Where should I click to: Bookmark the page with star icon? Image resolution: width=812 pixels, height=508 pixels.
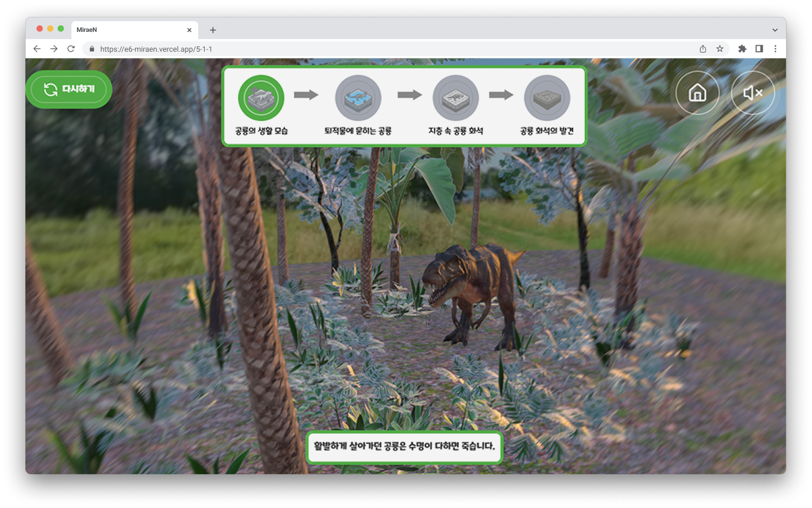tap(720, 49)
